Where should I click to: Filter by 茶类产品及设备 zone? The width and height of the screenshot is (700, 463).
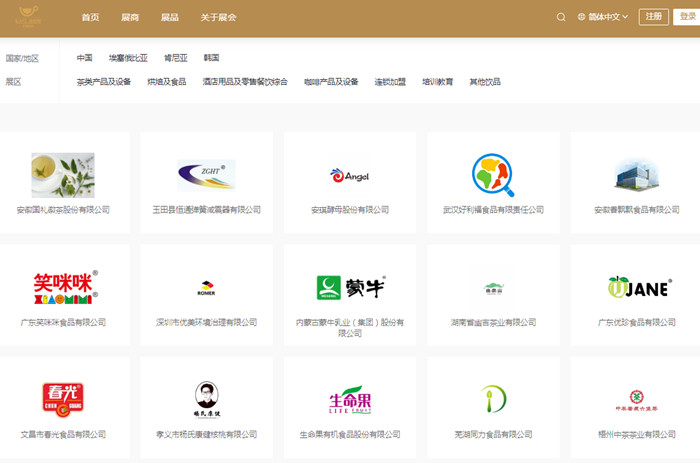104,82
